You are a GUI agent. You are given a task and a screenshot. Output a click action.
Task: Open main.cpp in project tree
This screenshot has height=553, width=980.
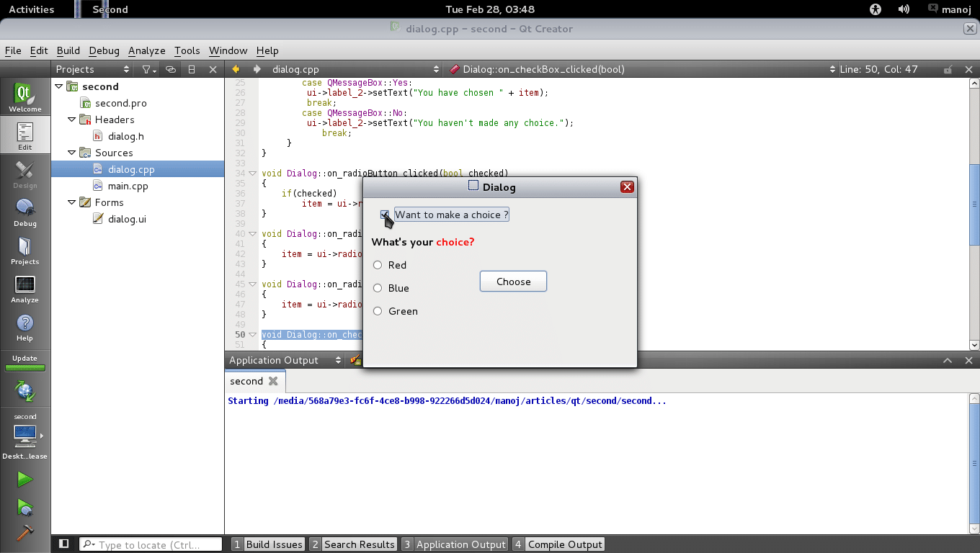point(128,186)
